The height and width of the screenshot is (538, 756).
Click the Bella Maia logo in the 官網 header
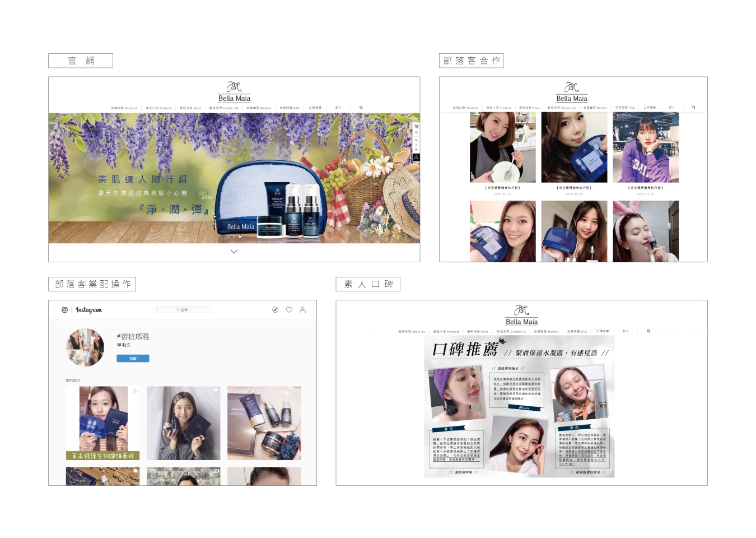[x=234, y=92]
